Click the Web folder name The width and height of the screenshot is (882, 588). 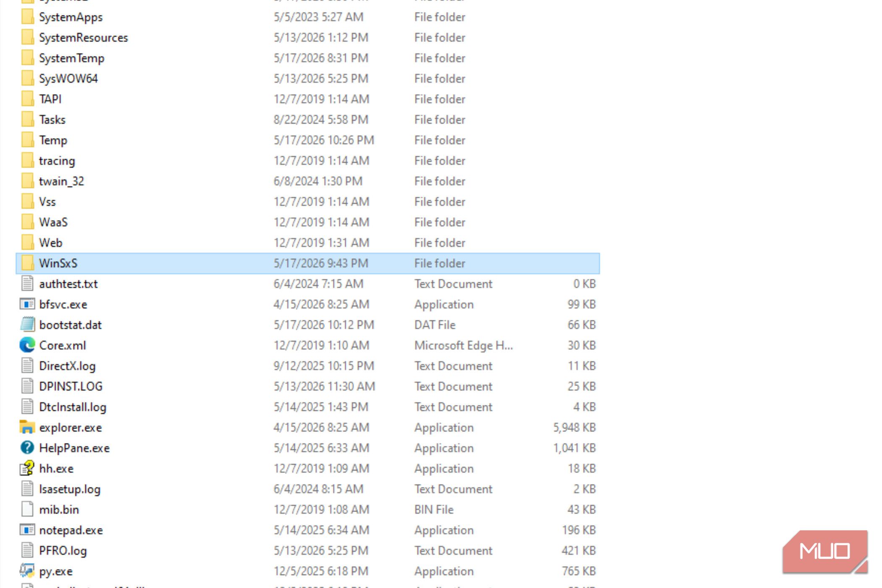[x=51, y=243]
